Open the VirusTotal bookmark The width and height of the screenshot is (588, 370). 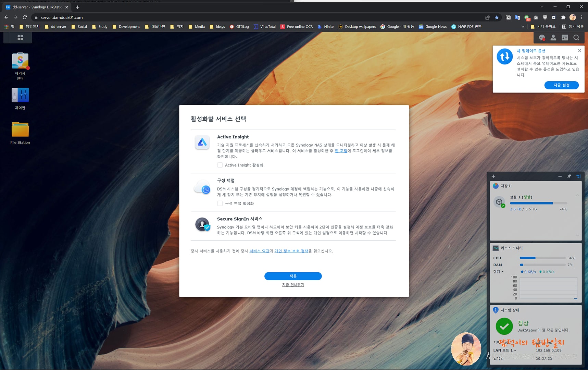265,27
